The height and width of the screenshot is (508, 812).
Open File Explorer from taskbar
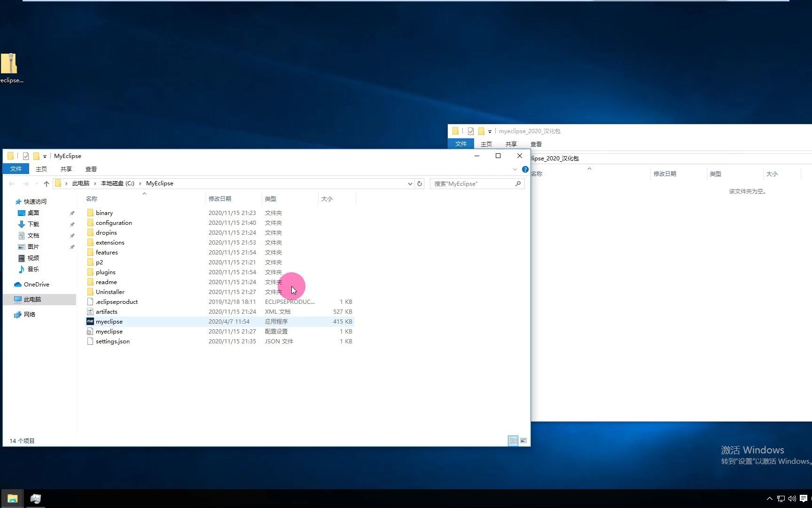(x=12, y=499)
